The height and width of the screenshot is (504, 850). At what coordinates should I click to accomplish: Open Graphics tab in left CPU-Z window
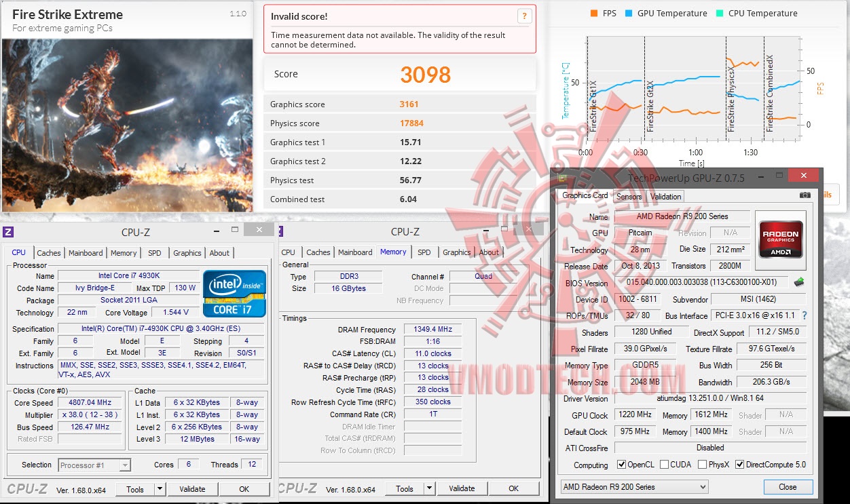click(187, 252)
